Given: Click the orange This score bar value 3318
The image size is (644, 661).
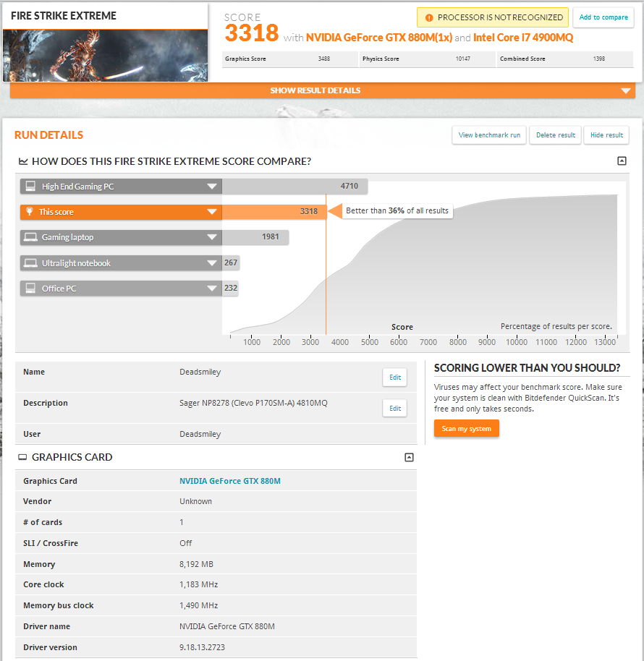Looking at the screenshot, I should [309, 211].
